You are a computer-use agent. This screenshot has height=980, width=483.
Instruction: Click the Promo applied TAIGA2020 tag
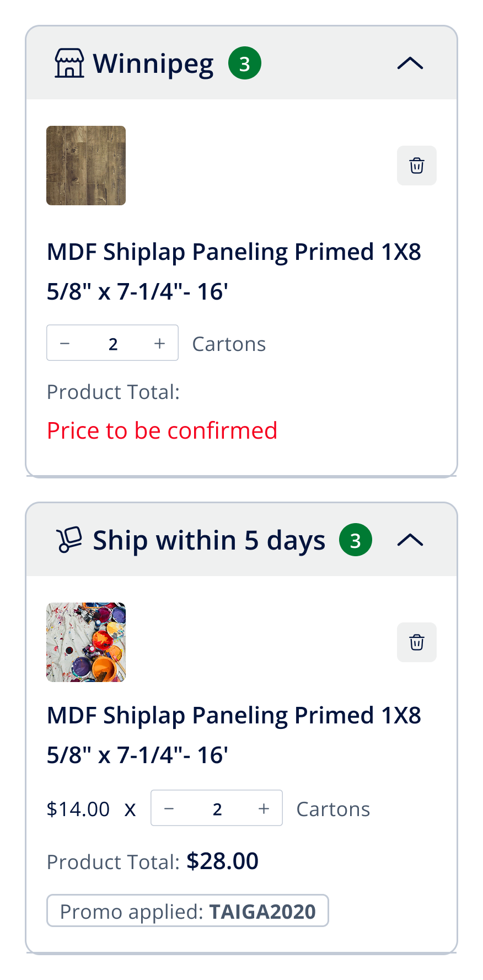[x=187, y=911]
